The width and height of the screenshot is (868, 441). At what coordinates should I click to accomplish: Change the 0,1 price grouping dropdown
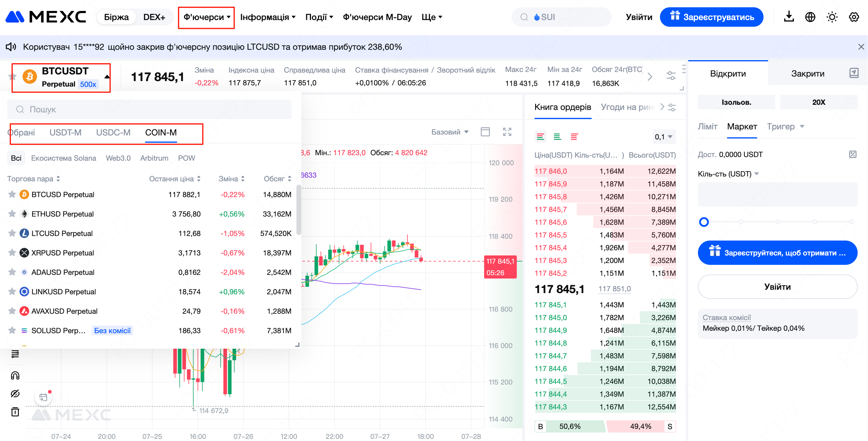(x=664, y=137)
